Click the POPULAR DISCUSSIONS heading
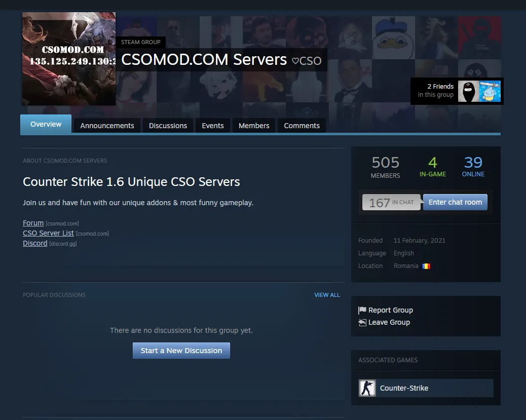 54,295
